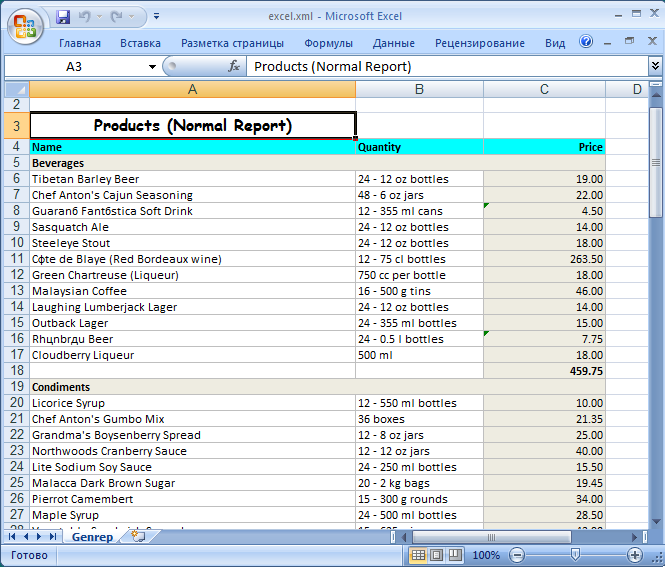The height and width of the screenshot is (567, 665).
Task: Minimize the ribbon workbook window button
Action: pyautogui.click(x=607, y=42)
